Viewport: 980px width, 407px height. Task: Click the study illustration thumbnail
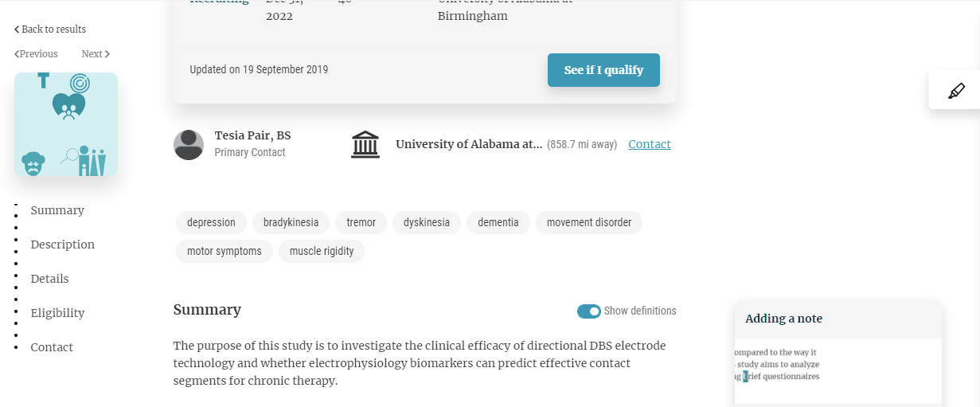pyautogui.click(x=66, y=124)
